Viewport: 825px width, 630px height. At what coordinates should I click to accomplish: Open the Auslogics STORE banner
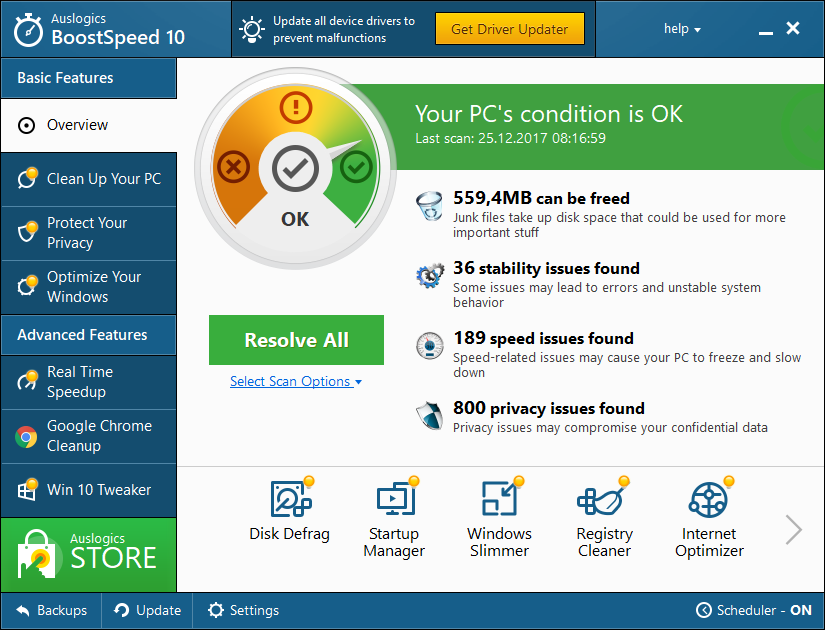(88, 555)
